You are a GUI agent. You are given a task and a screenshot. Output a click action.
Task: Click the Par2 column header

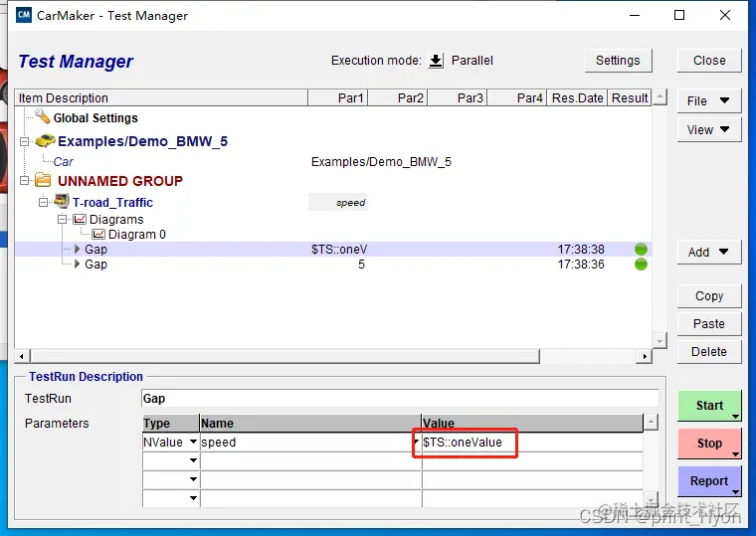pos(398,97)
